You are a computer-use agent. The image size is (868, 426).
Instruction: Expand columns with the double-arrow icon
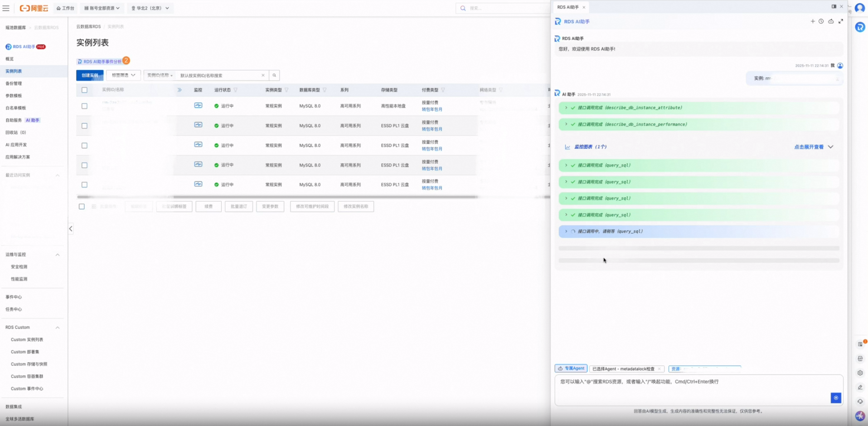(179, 90)
